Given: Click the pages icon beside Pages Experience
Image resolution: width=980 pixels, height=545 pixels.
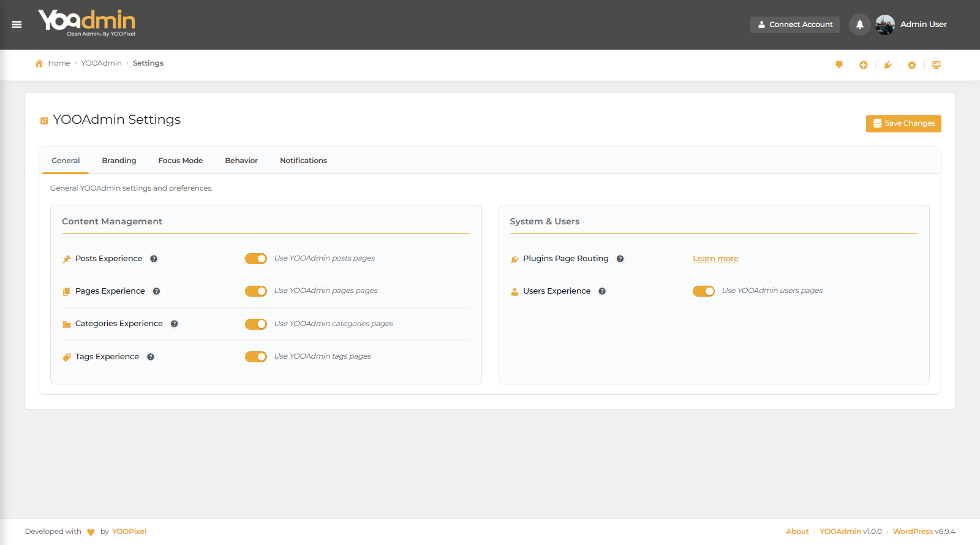Looking at the screenshot, I should coord(67,292).
